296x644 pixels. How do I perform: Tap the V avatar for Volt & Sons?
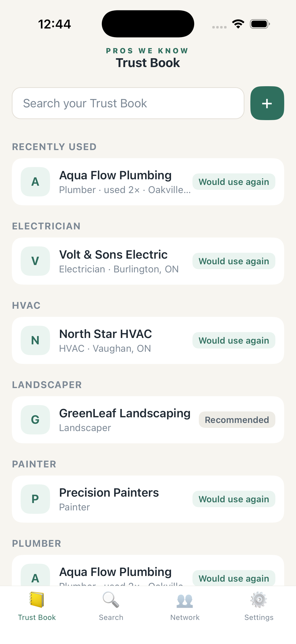tap(35, 261)
